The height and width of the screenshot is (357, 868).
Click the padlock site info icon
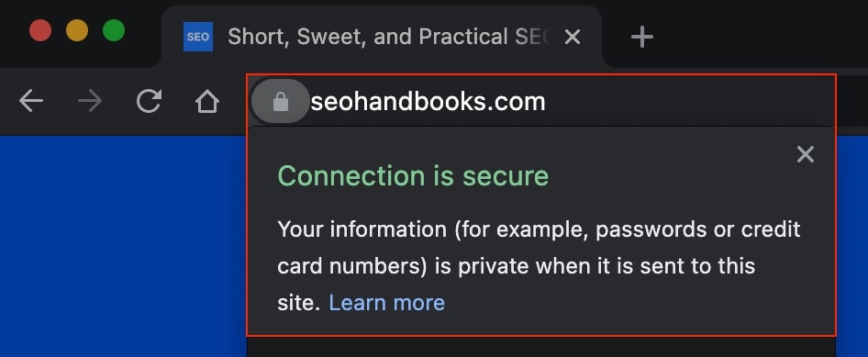[x=281, y=102]
